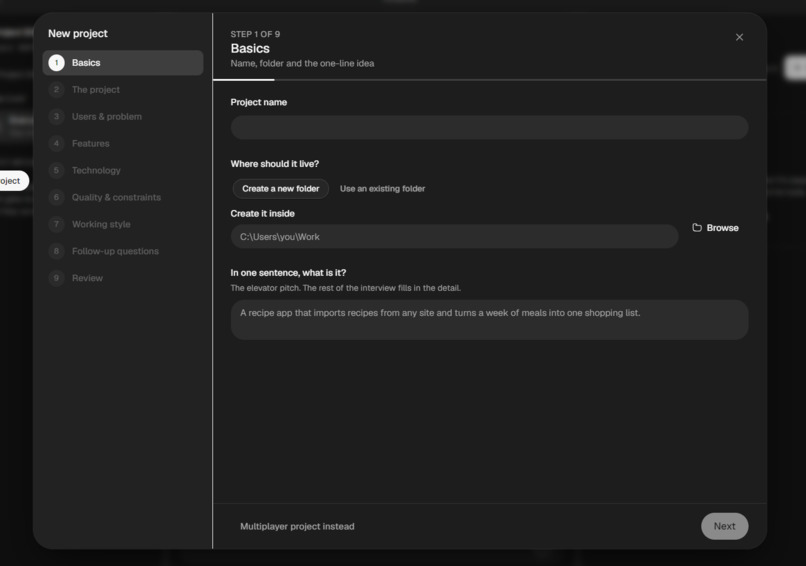The width and height of the screenshot is (806, 566).
Task: Click the step 5 number circle
Action: pos(57,170)
